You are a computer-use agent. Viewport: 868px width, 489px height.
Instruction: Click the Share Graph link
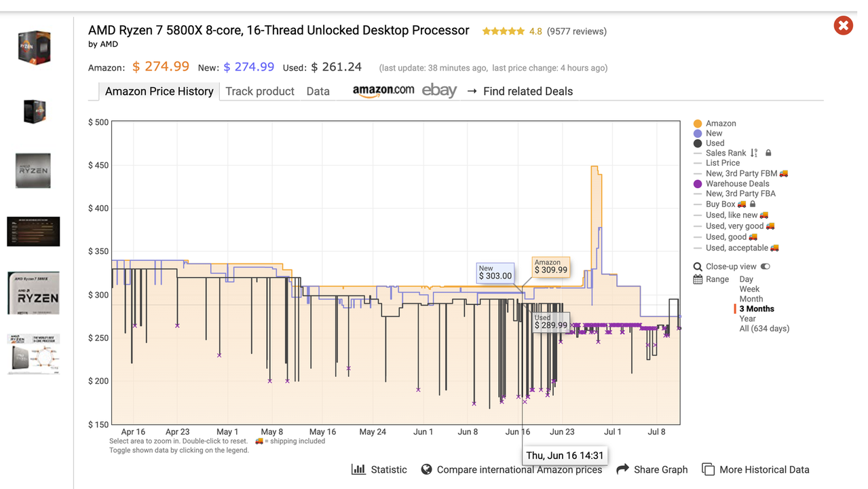click(660, 469)
